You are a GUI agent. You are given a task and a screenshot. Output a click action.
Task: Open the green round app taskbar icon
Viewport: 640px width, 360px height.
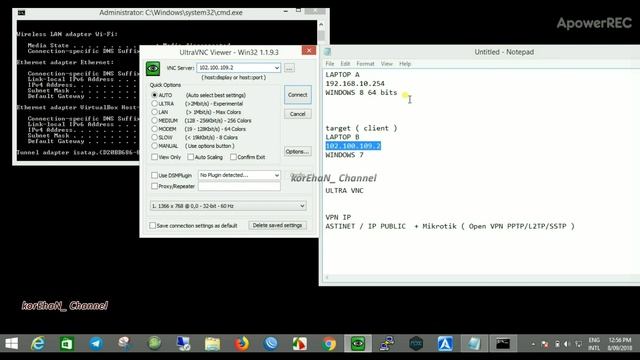click(154, 344)
